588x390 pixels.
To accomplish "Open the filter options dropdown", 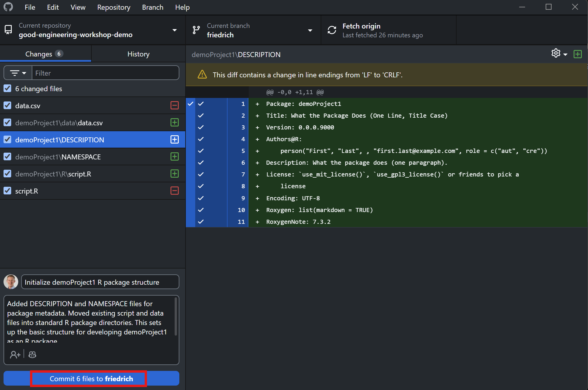I will (x=18, y=73).
